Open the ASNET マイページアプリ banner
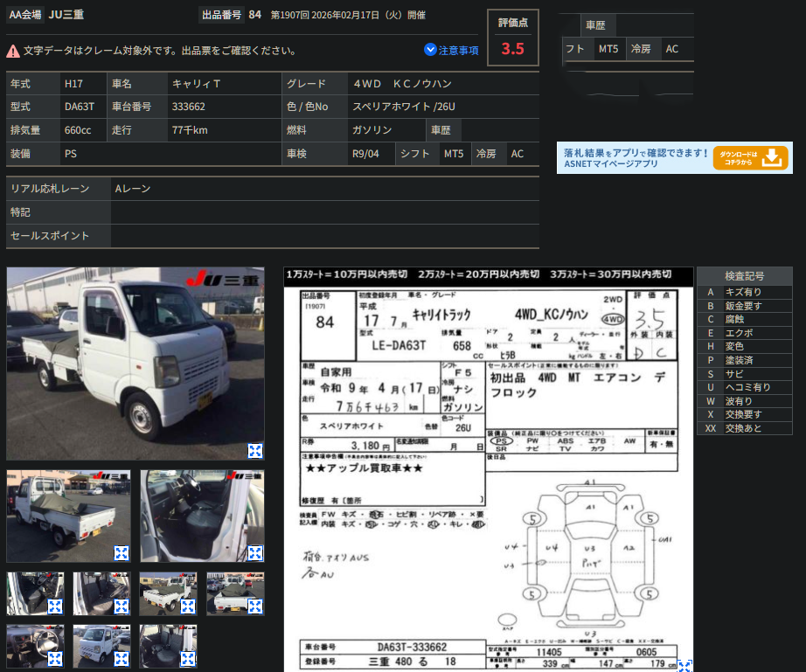This screenshot has width=806, height=672. point(674,157)
